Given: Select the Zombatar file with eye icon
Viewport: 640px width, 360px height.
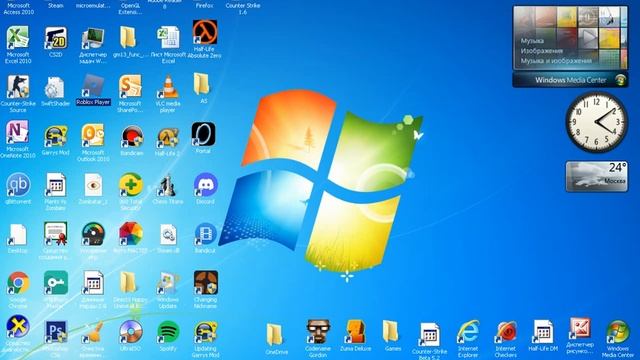Looking at the screenshot, I should (x=93, y=185).
